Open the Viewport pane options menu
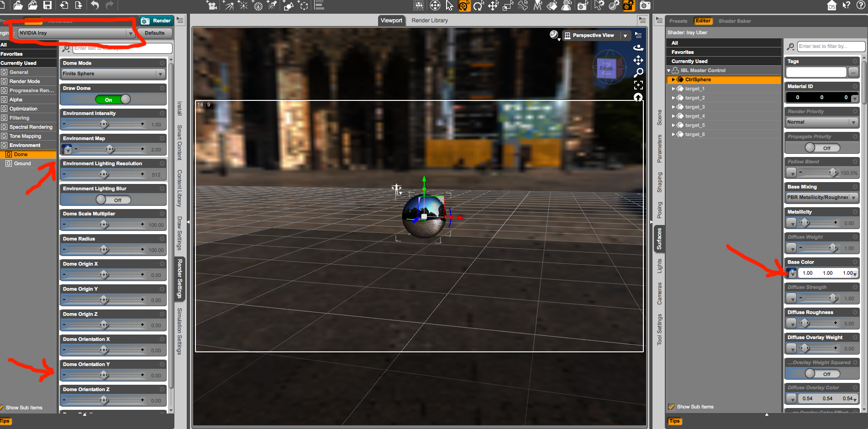This screenshot has height=429, width=868. pyautogui.click(x=642, y=20)
